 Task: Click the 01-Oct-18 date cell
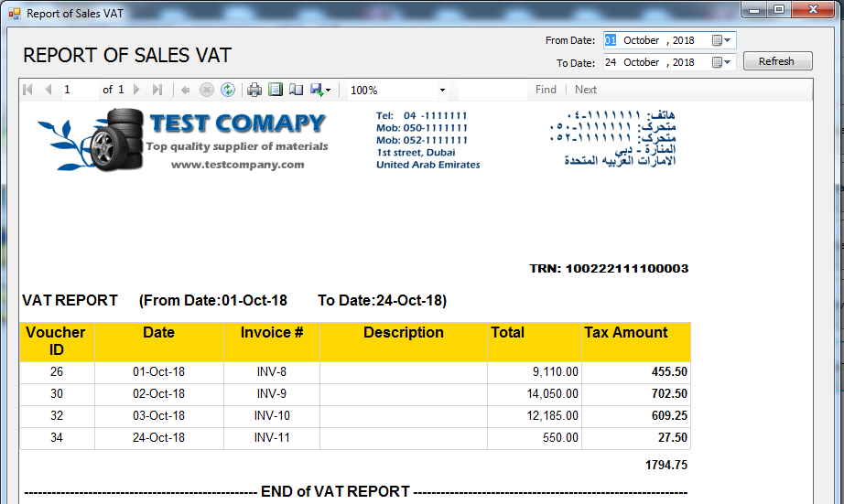tap(158, 371)
